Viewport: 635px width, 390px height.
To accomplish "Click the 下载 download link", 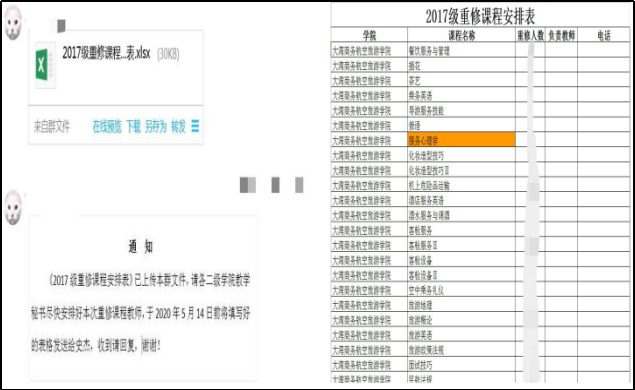I will pyautogui.click(x=134, y=127).
